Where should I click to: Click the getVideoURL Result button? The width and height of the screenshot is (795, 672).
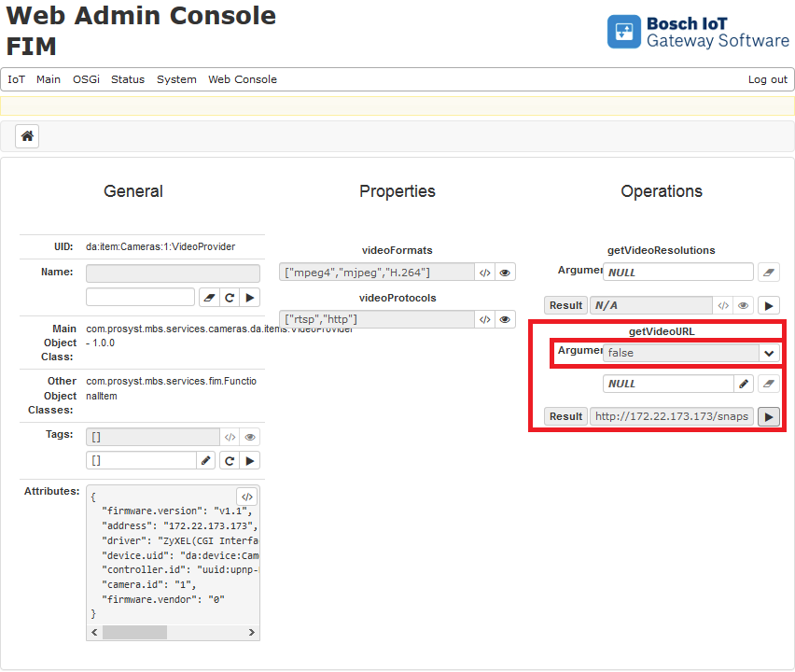565,416
